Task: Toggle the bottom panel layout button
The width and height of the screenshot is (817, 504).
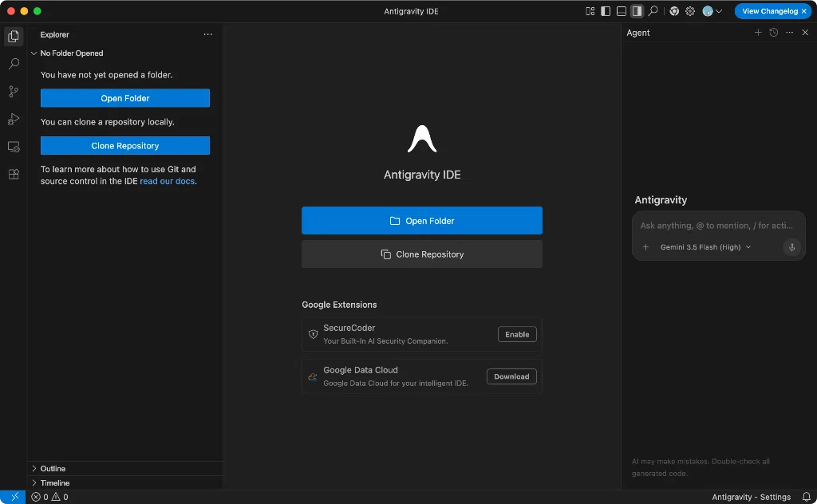Action: [x=621, y=11]
